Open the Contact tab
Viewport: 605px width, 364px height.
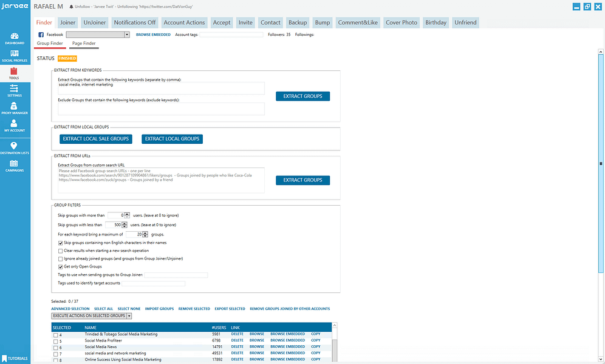[270, 22]
